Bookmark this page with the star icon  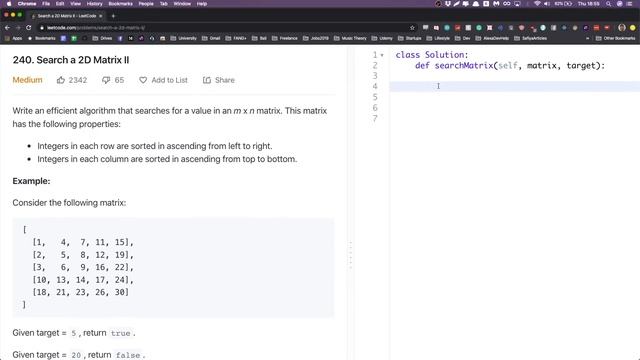412,28
